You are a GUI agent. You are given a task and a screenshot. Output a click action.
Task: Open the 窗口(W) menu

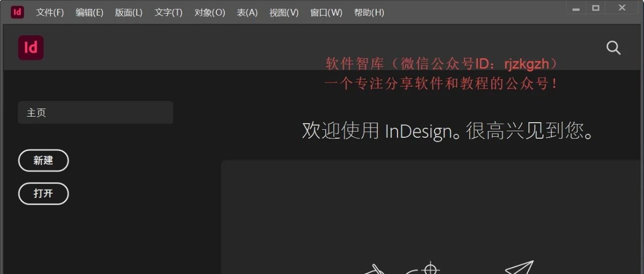click(x=326, y=13)
